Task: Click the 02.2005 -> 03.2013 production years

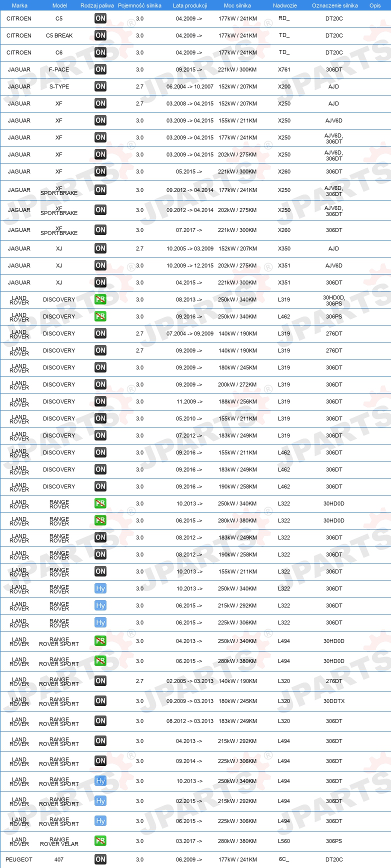Action: tap(190, 681)
